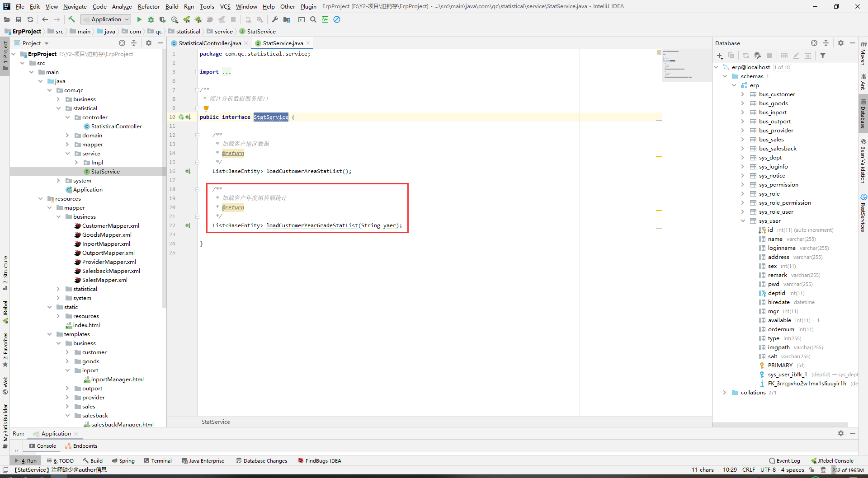Open the Spring tool window button
This screenshot has height=478, width=868.
coord(123,461)
